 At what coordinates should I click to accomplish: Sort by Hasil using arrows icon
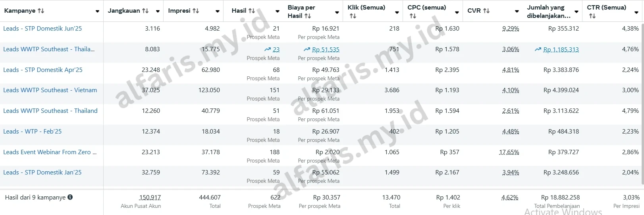pyautogui.click(x=251, y=11)
